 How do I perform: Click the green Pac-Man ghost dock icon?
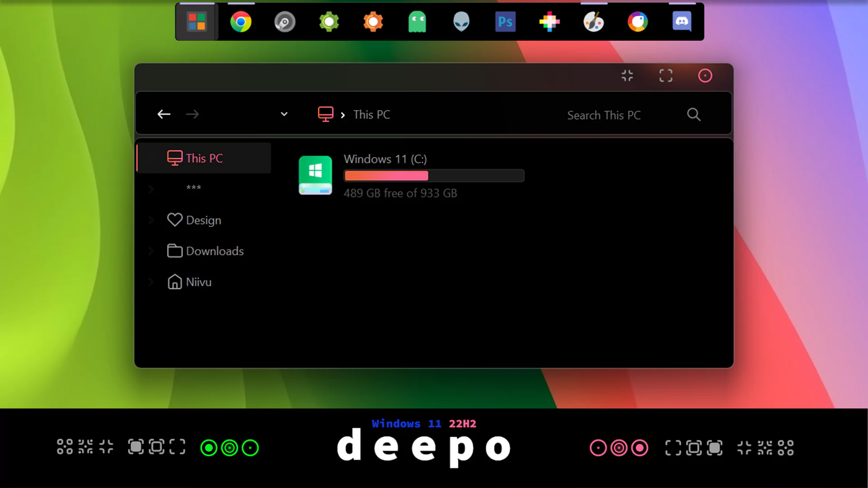[x=417, y=21]
